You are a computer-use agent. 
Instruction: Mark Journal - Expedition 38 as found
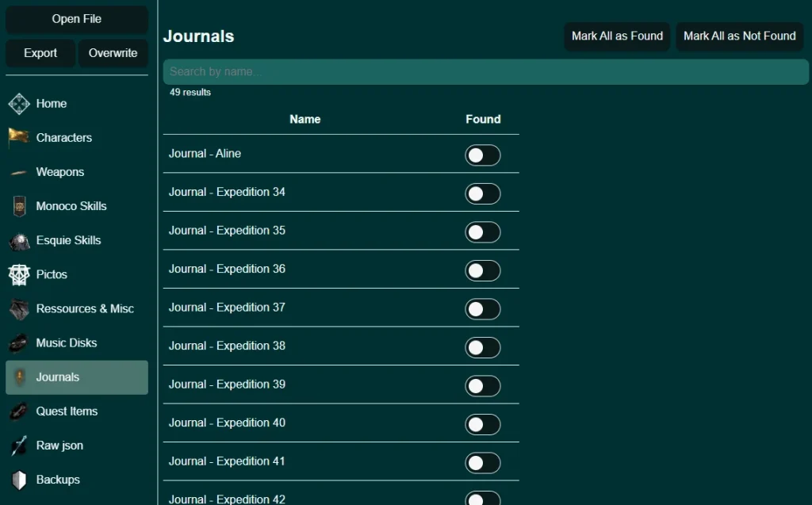[482, 347]
